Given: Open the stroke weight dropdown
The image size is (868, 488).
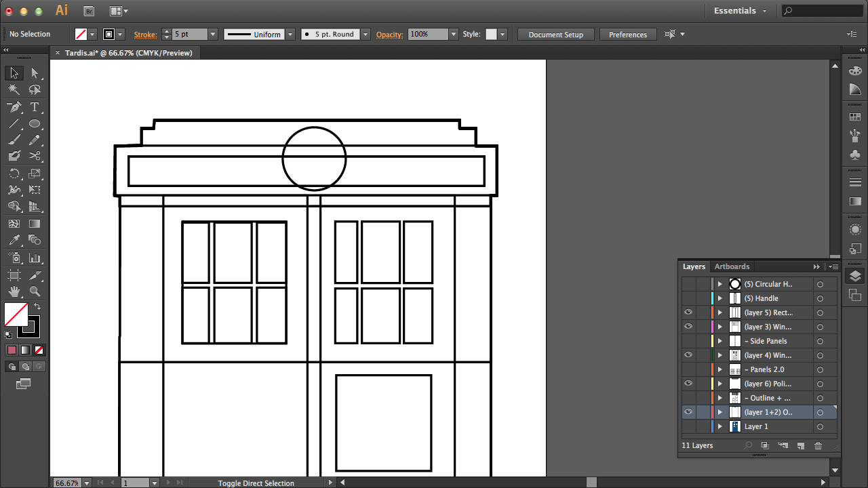Looking at the screenshot, I should (213, 34).
